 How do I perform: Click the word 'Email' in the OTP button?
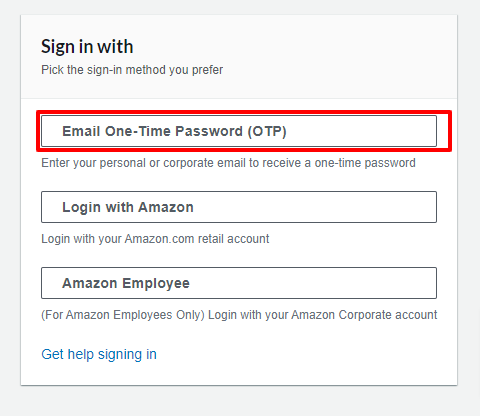81,131
